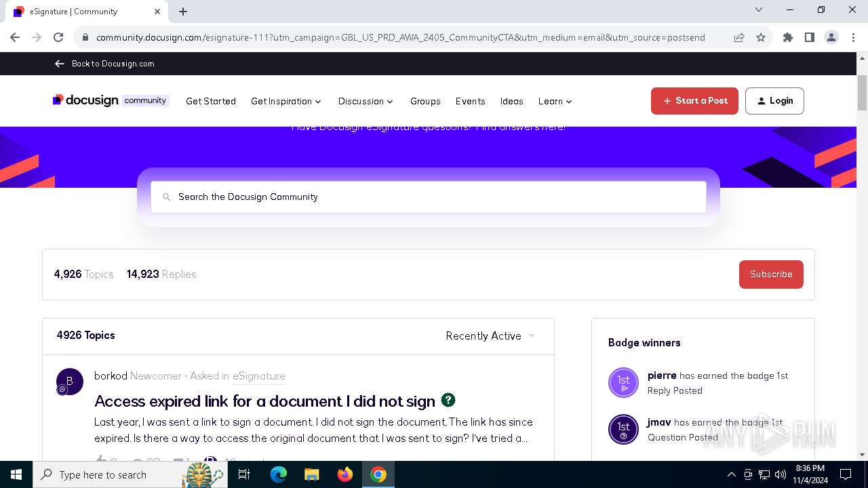Open the Chrome three-dot menu

[852, 37]
